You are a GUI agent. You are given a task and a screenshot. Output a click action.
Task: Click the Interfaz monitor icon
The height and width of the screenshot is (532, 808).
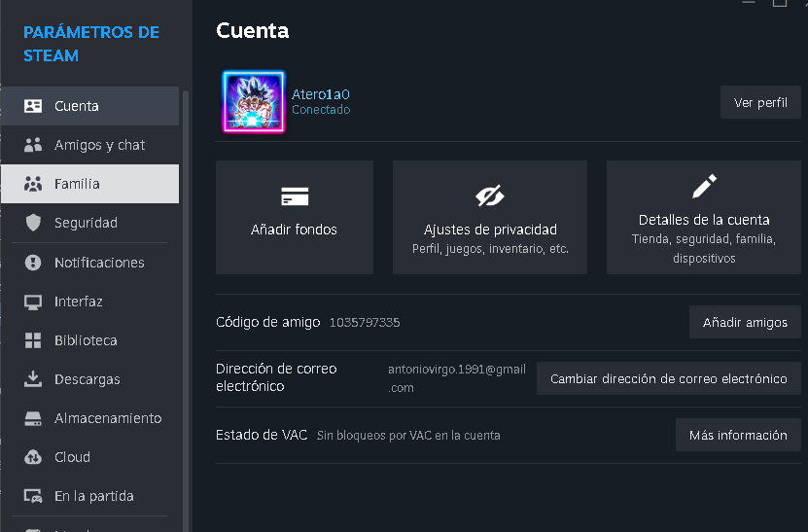pyautogui.click(x=33, y=301)
